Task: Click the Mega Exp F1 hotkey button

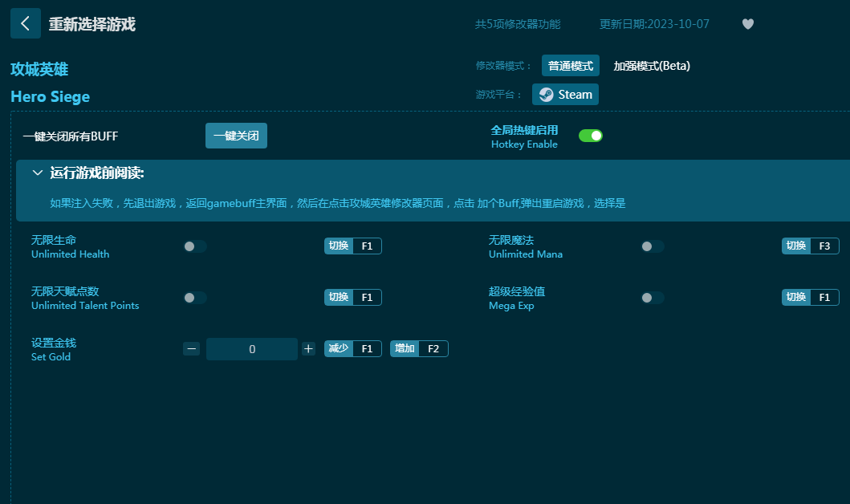Action: coord(811,298)
